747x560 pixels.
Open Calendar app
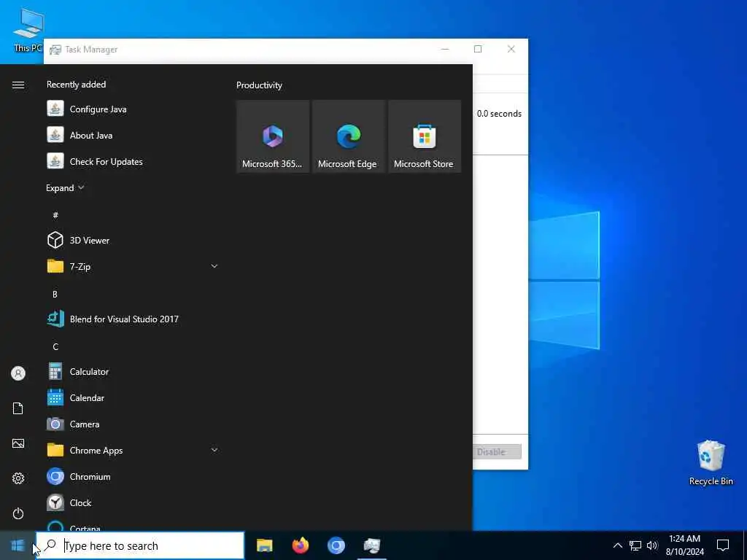click(132, 397)
